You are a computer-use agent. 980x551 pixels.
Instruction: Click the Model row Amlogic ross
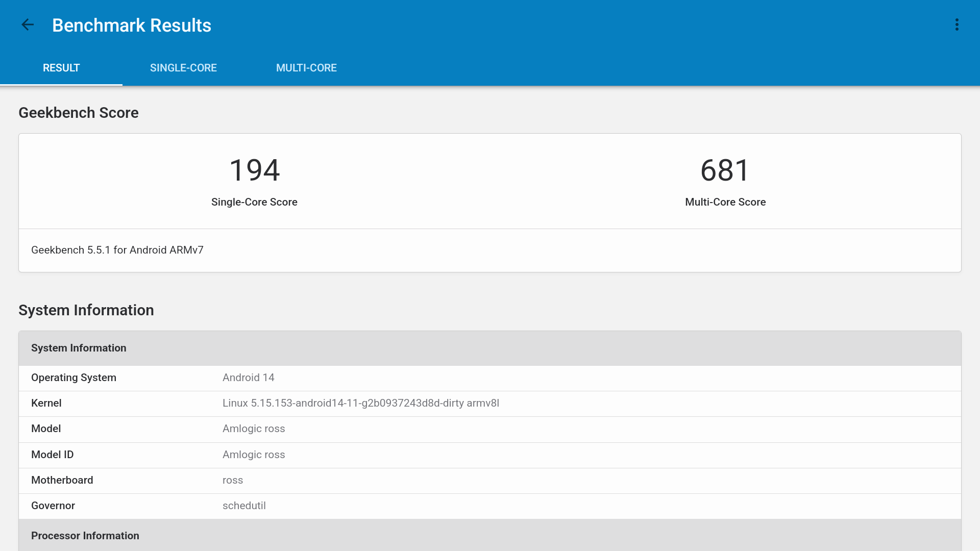pos(254,429)
